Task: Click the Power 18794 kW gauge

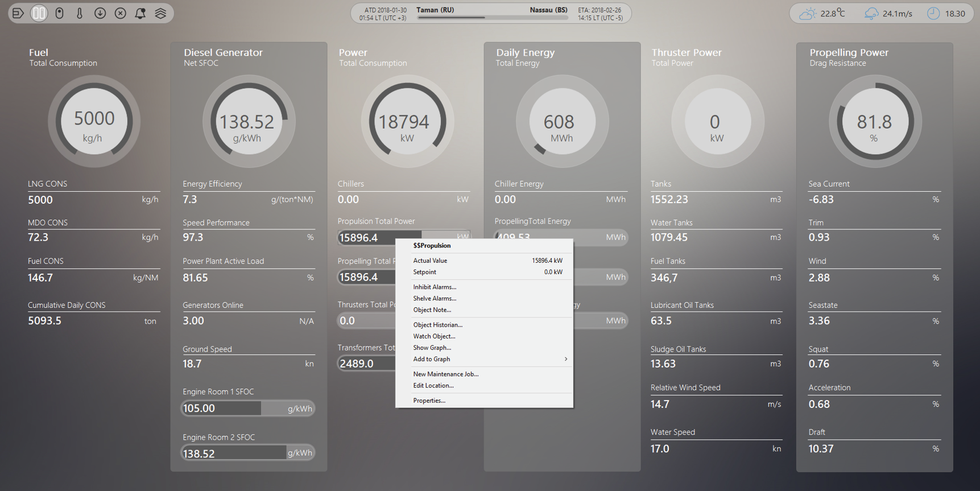Action: 407,121
